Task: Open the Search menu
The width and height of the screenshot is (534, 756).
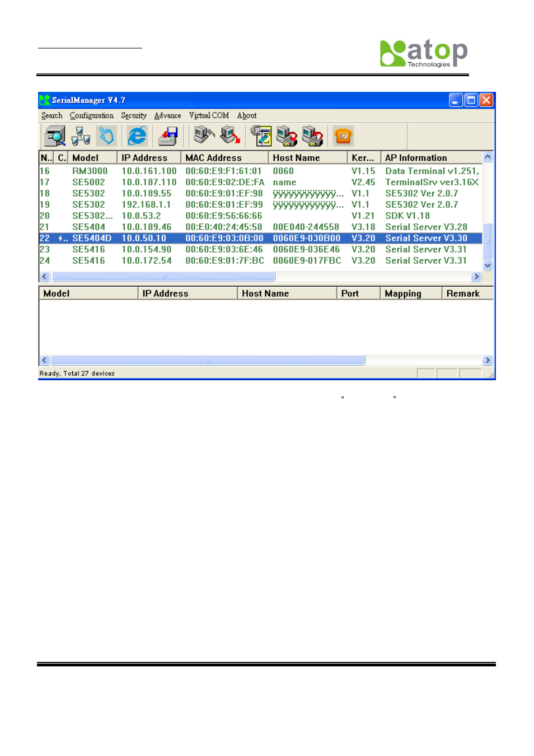Action: coord(52,115)
